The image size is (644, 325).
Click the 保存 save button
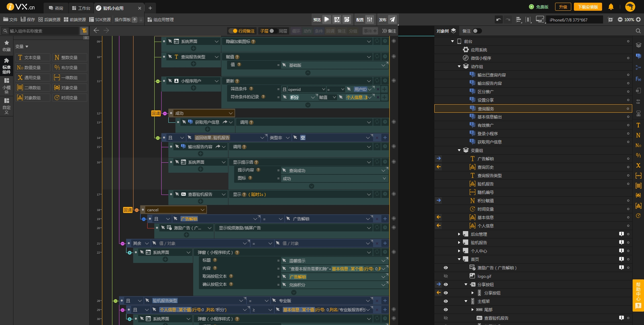28,20
